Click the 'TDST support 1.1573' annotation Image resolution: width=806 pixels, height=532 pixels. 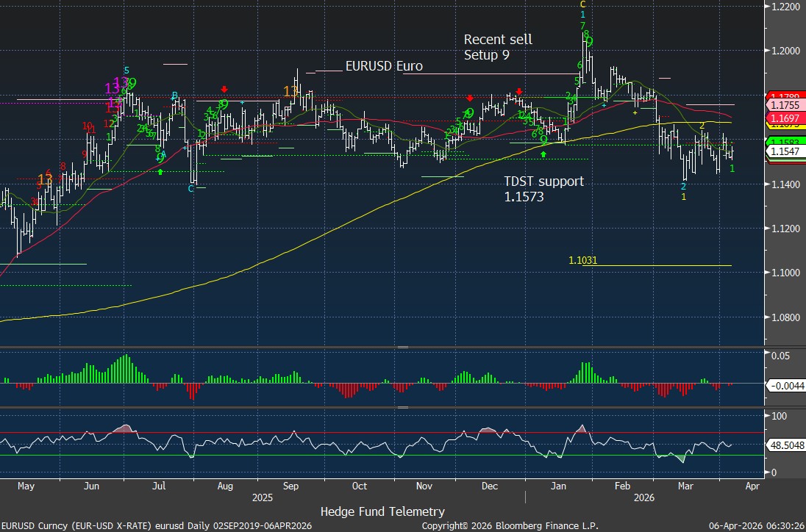543,189
